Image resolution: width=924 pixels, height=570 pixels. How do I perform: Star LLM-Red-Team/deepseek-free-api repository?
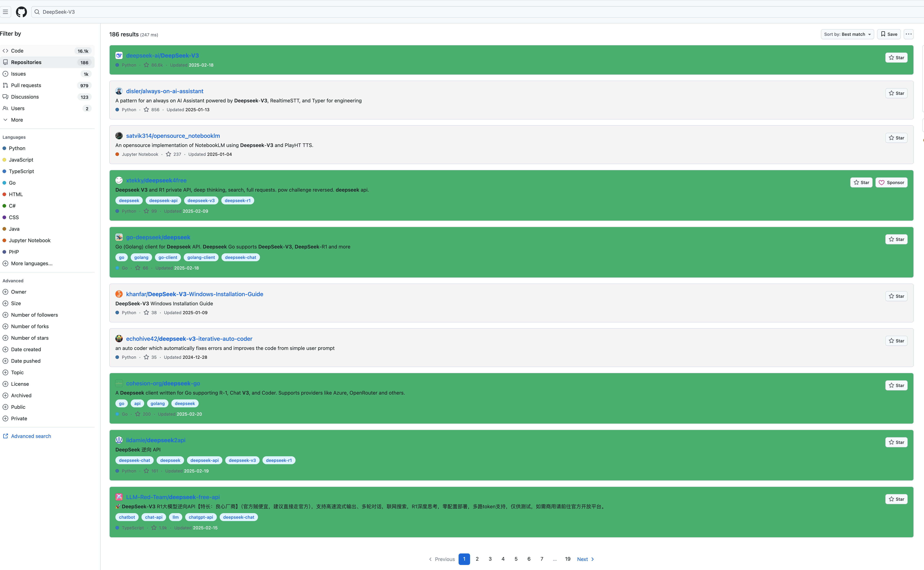(896, 499)
